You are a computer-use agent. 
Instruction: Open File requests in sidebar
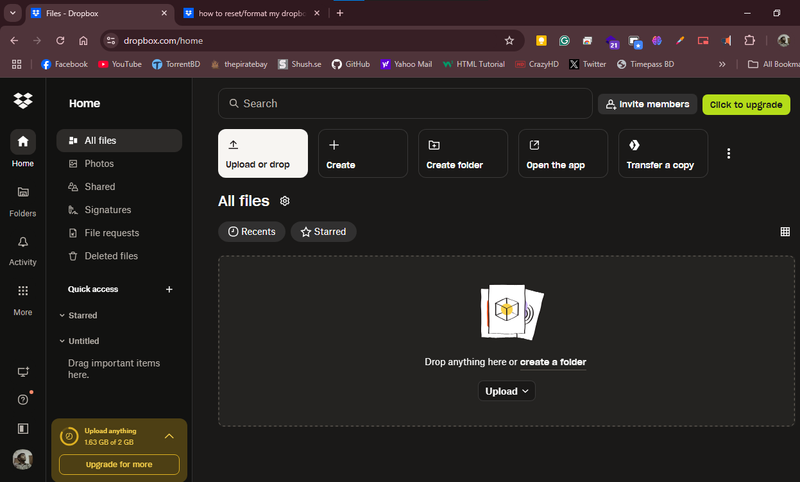(x=111, y=233)
